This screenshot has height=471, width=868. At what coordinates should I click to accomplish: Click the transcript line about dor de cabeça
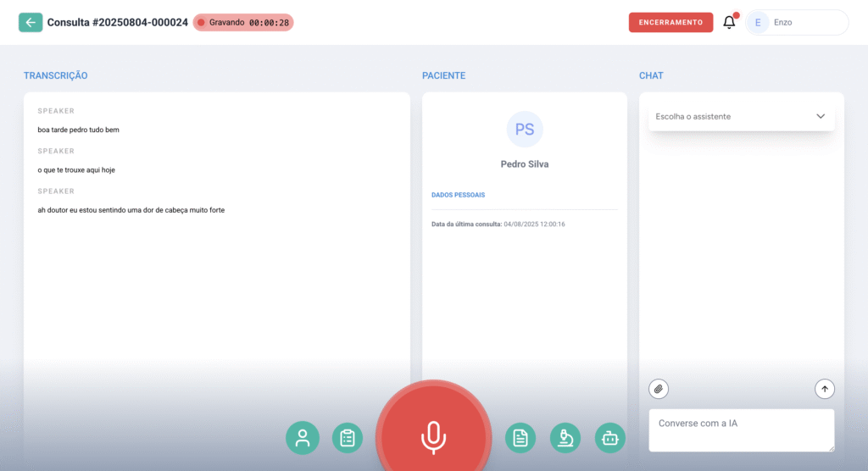pos(131,210)
